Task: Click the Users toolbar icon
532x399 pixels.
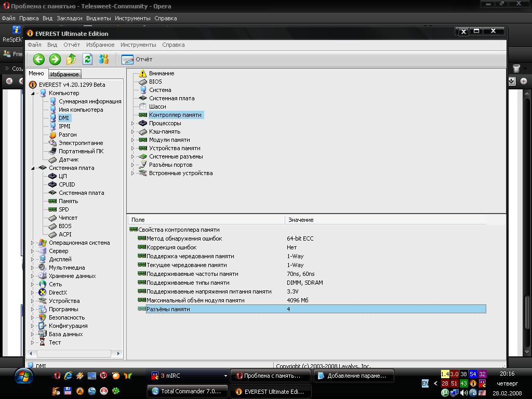Action: [104, 59]
